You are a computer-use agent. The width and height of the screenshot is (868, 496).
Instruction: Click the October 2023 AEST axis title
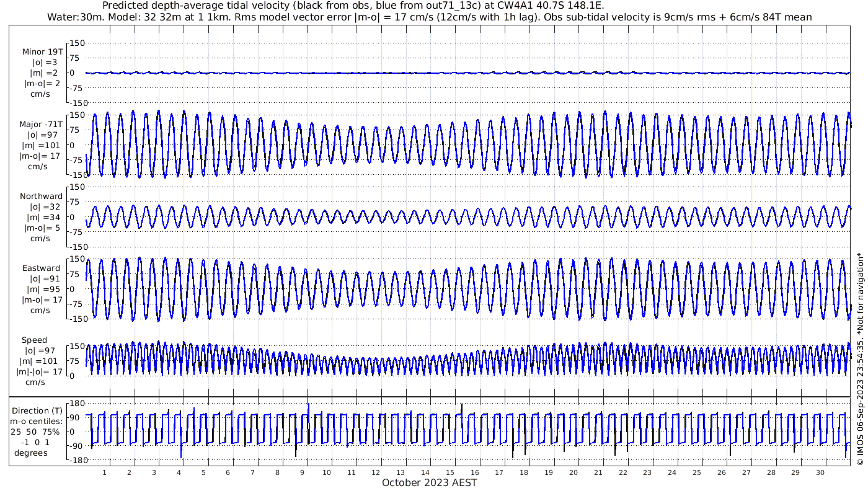coord(429,483)
